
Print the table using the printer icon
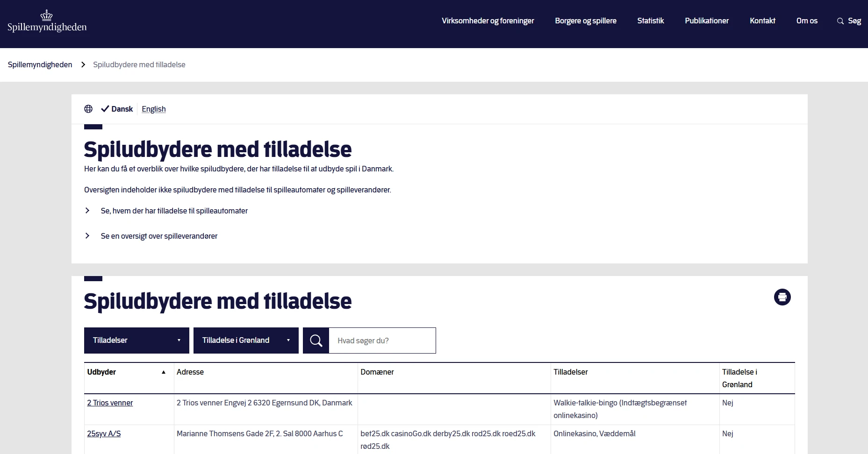click(x=782, y=297)
